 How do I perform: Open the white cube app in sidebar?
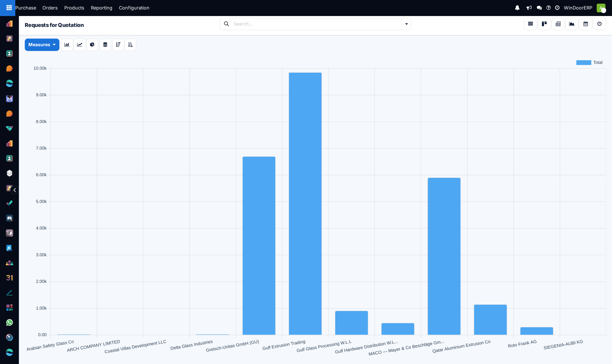pos(9,173)
